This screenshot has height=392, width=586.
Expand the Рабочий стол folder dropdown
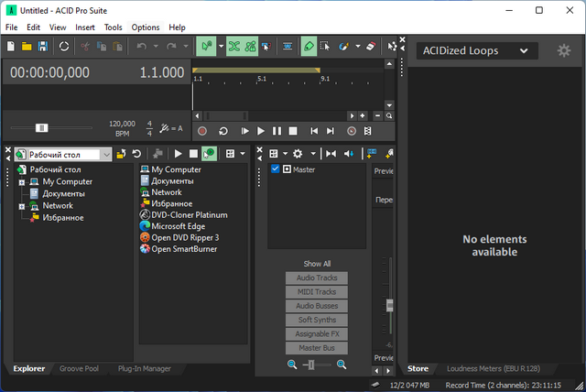tap(105, 155)
